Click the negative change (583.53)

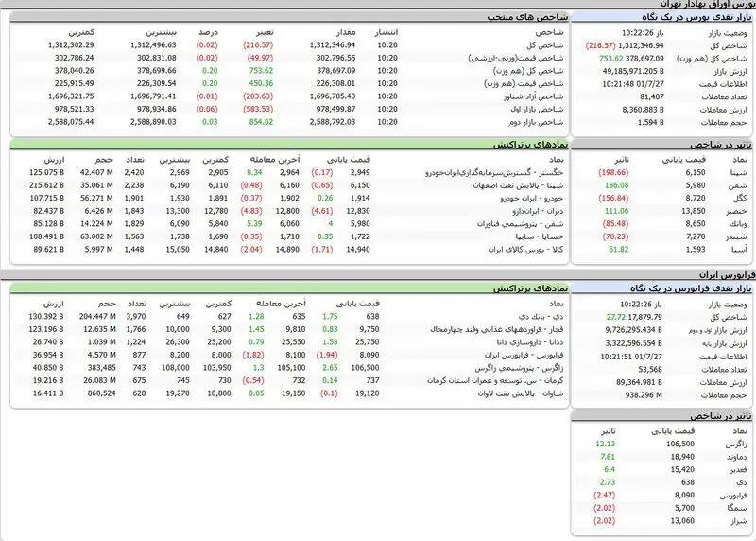[x=258, y=109]
